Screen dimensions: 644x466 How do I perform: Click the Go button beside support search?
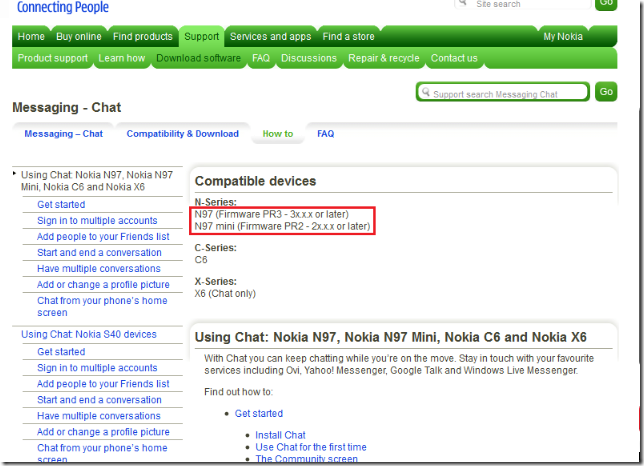point(606,92)
